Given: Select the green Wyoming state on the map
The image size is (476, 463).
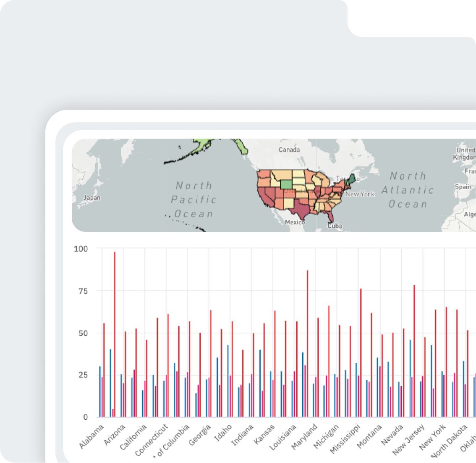Looking at the screenshot, I should (286, 185).
